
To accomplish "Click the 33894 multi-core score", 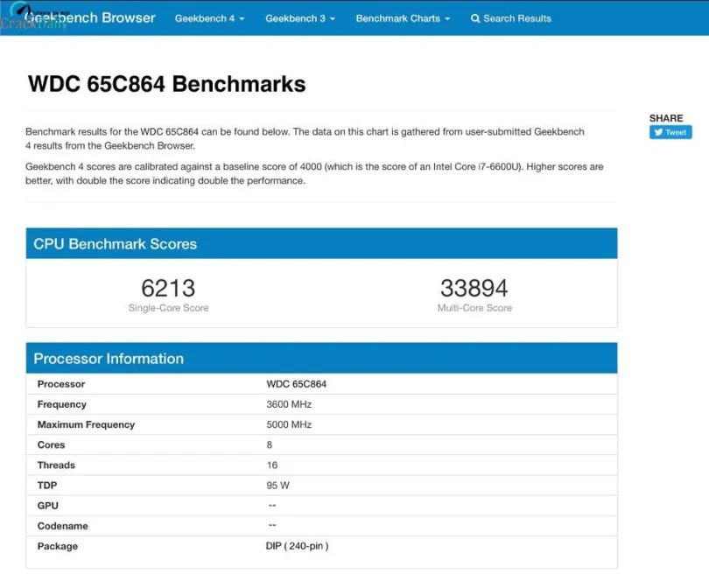I will [474, 288].
